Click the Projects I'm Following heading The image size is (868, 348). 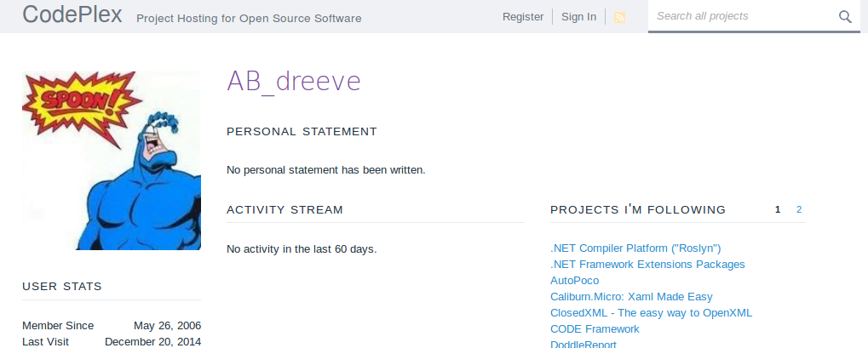pos(638,209)
